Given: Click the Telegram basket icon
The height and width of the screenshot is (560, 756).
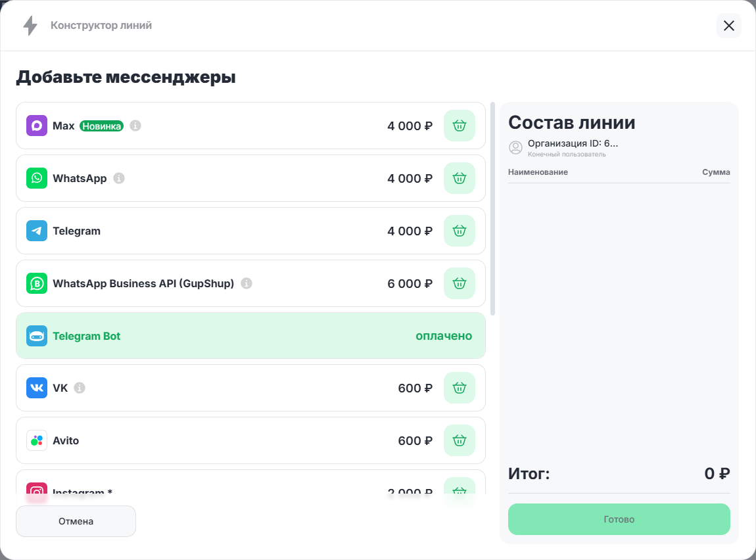Looking at the screenshot, I should 459,231.
